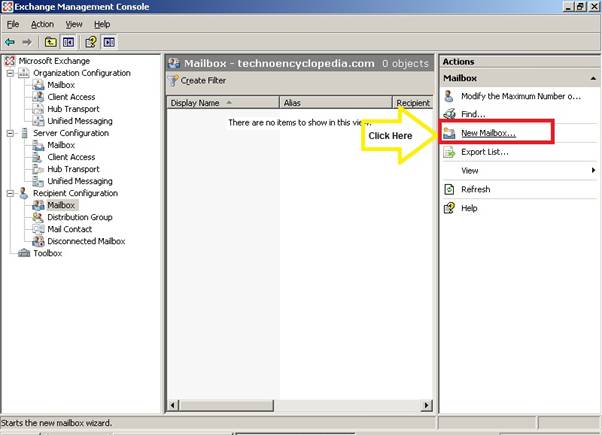Click the Create Filter funnel icon
602x435 pixels.
(x=174, y=80)
